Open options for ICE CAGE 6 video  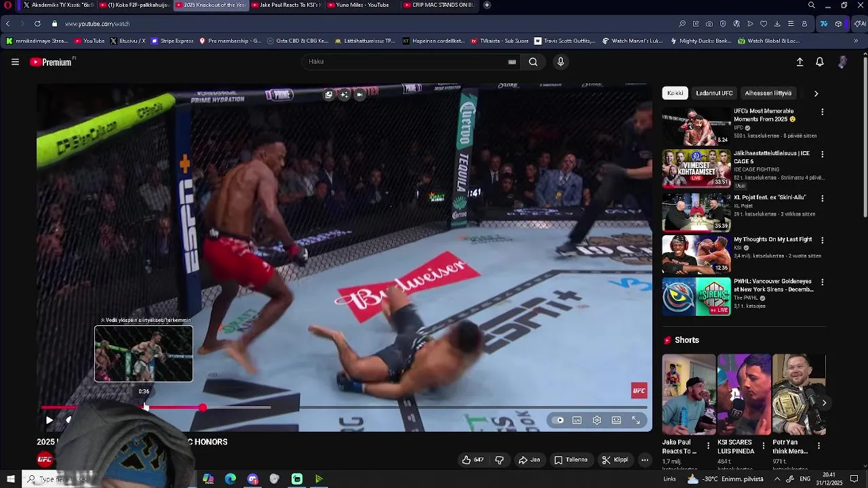point(823,155)
